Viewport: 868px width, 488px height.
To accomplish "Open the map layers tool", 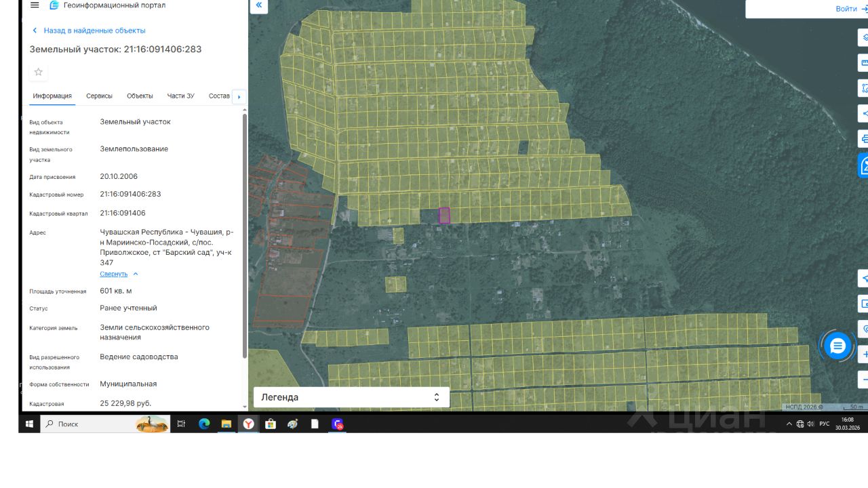I will 864,37.
